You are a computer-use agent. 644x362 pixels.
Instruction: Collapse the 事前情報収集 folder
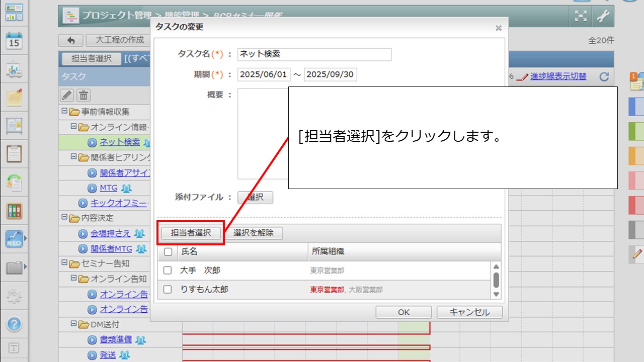(x=64, y=111)
